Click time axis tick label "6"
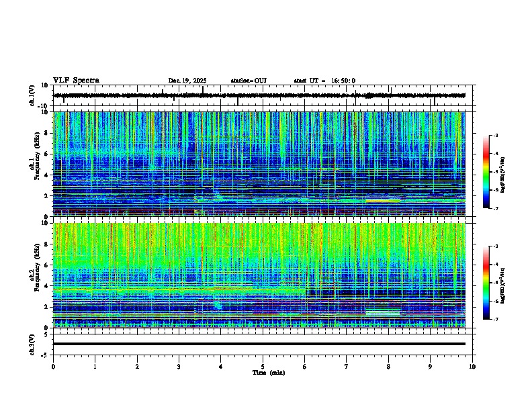532x411 pixels. (x=305, y=367)
